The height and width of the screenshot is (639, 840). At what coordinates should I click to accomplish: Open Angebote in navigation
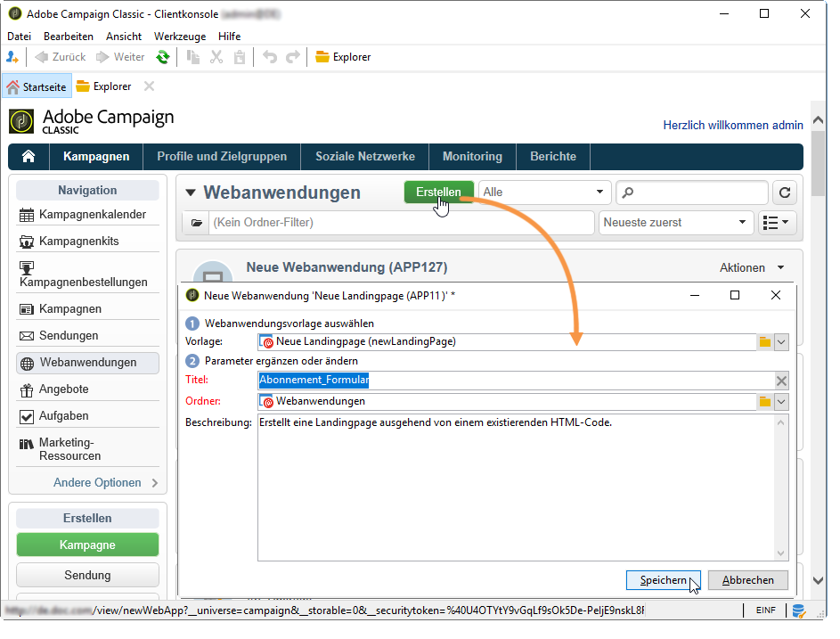coord(88,389)
